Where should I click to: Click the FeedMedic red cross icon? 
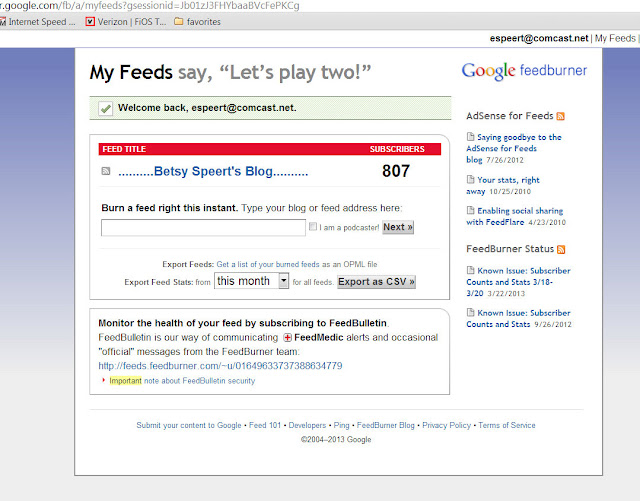click(x=287, y=338)
